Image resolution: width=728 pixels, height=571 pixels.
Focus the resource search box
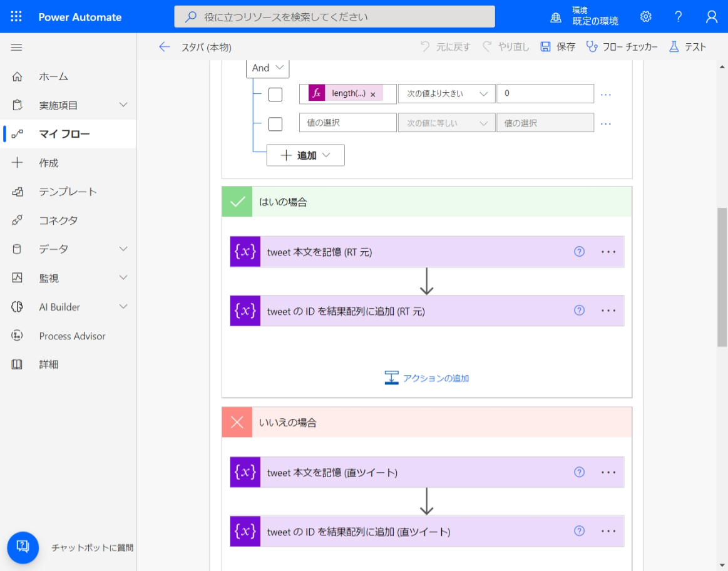point(334,17)
